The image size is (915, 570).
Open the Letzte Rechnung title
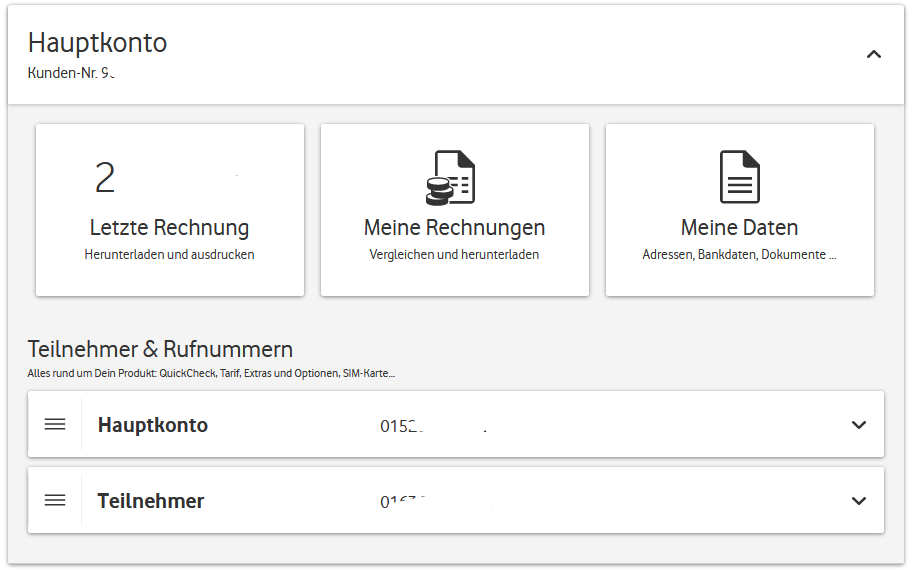(169, 228)
